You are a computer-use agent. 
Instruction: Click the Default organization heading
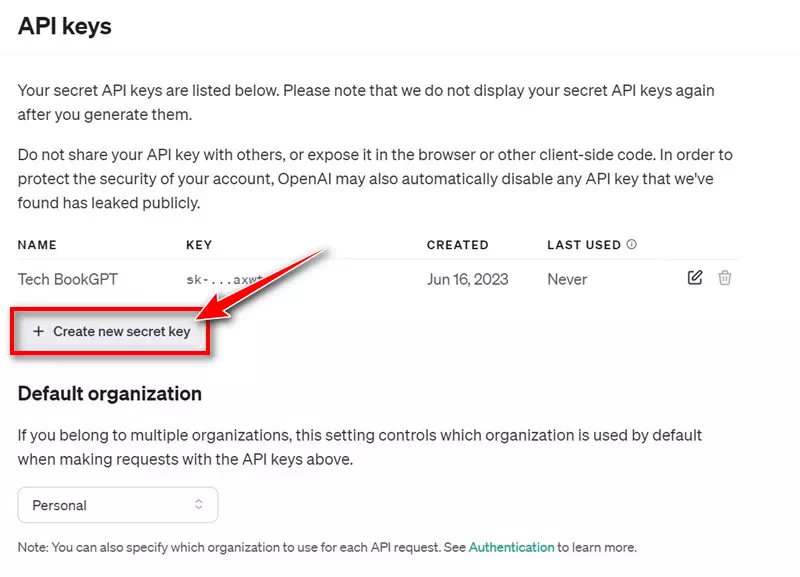click(x=110, y=394)
